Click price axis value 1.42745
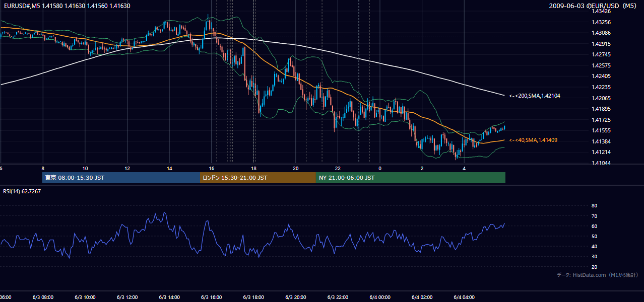 pos(601,54)
